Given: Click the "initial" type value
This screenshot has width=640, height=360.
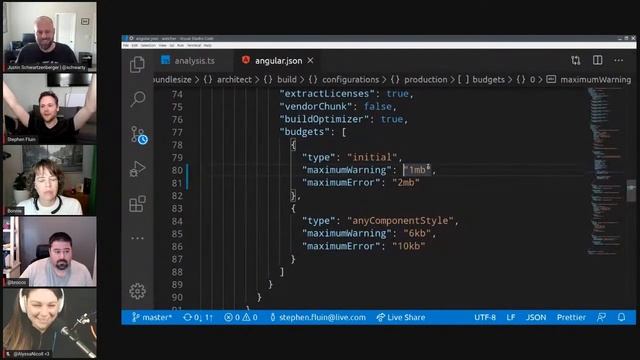Looking at the screenshot, I should (372, 157).
